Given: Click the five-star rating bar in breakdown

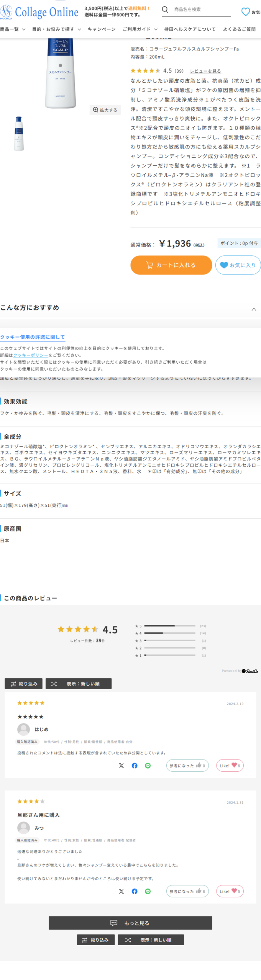Looking at the screenshot, I should tap(170, 626).
